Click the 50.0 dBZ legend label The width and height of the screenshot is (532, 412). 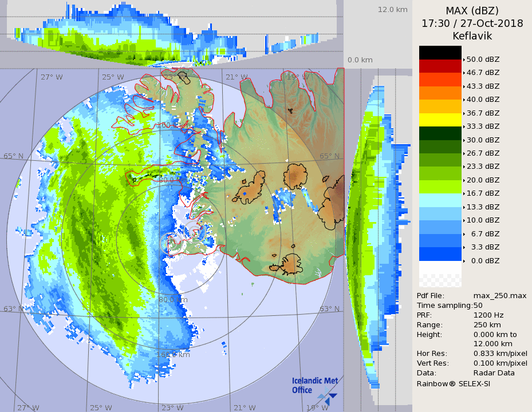tap(483, 59)
